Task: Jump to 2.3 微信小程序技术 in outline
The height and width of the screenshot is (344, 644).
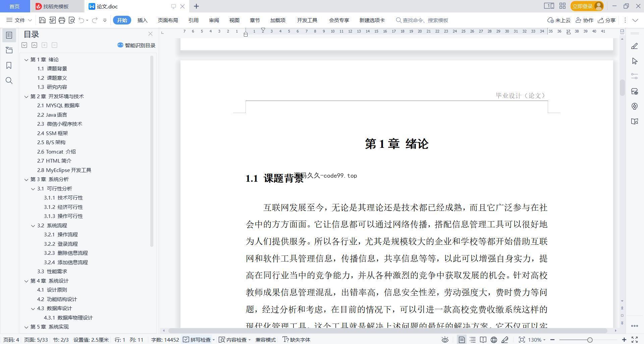Action: tap(60, 124)
